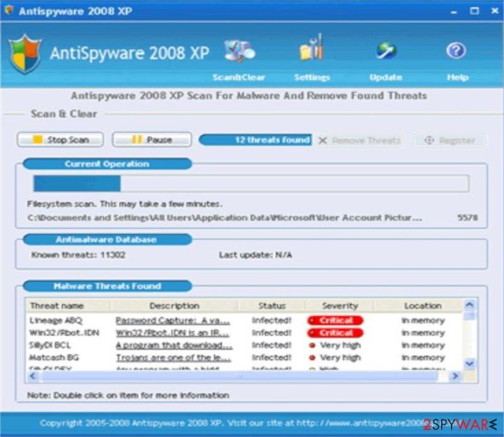Sort by Description column header
Screen dimensions: 504x437
pos(175,305)
